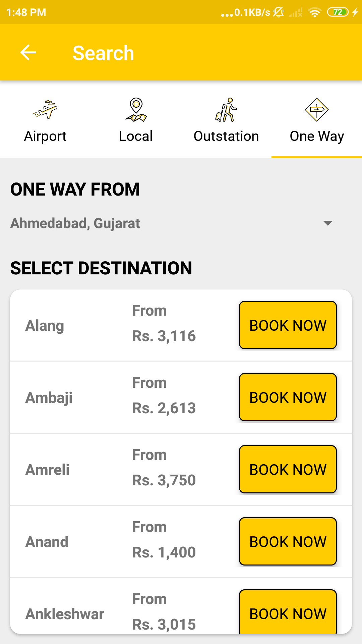Select the Local tab label
This screenshot has width=362, height=644.
136,136
